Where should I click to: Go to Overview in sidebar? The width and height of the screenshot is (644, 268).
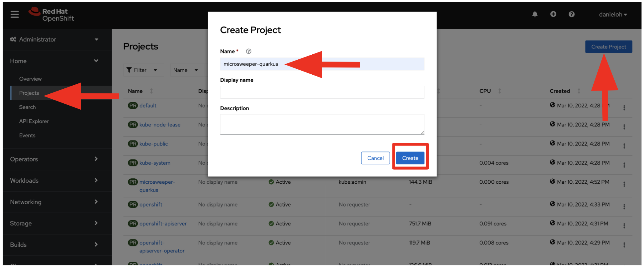[x=30, y=79]
